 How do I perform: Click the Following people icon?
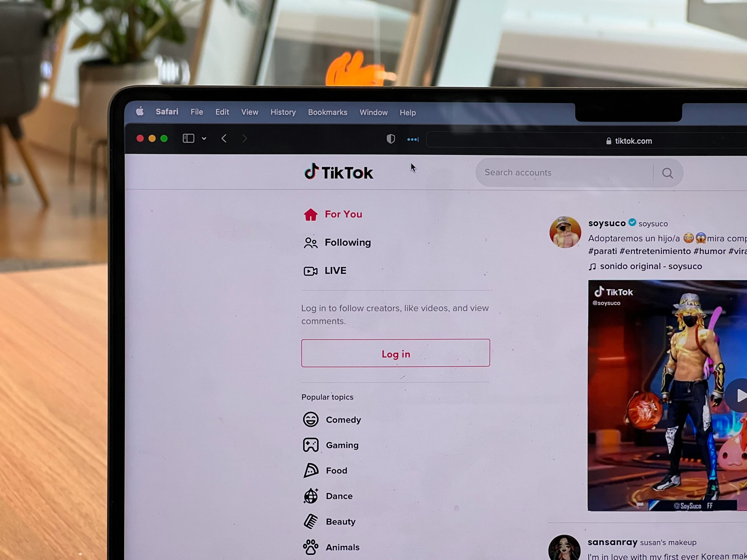[310, 242]
